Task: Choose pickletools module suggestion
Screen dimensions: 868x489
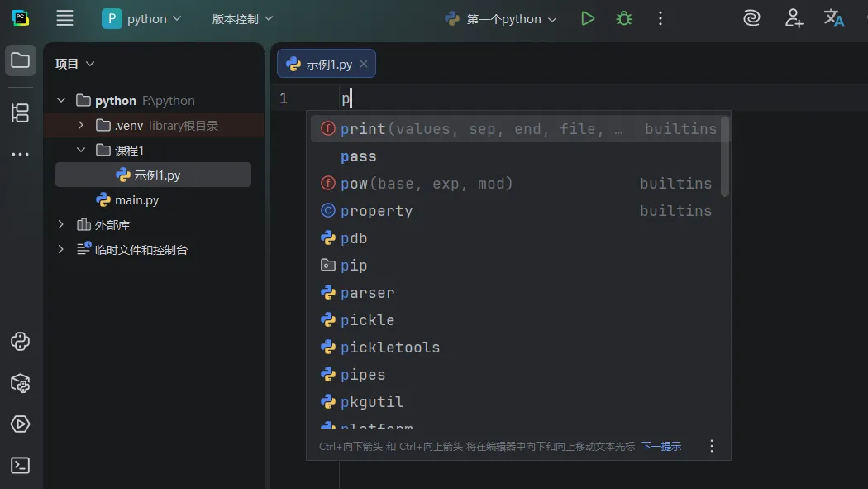Action: tap(516, 348)
